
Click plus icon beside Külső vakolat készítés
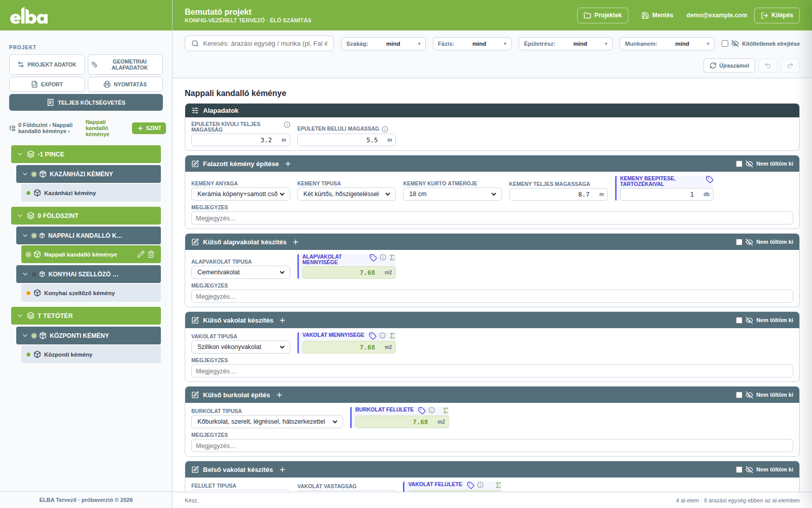pos(282,321)
